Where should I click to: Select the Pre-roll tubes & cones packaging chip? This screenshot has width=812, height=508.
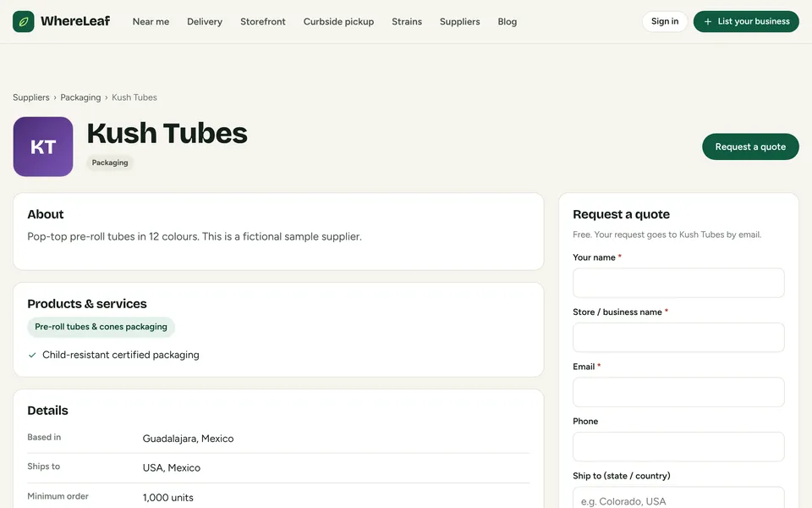[x=101, y=327]
